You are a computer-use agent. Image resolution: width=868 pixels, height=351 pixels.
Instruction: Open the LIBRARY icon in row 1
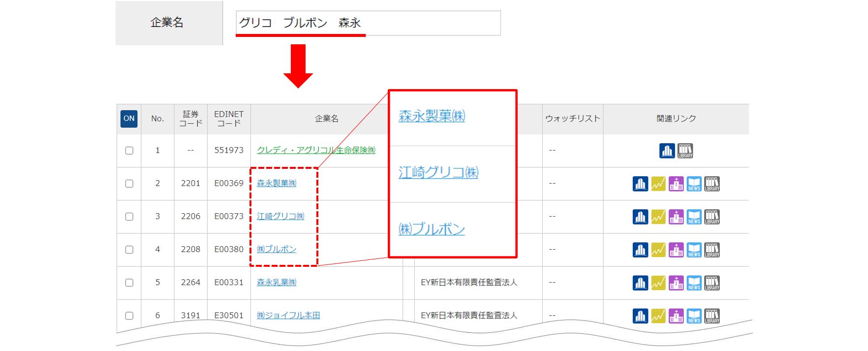point(685,151)
